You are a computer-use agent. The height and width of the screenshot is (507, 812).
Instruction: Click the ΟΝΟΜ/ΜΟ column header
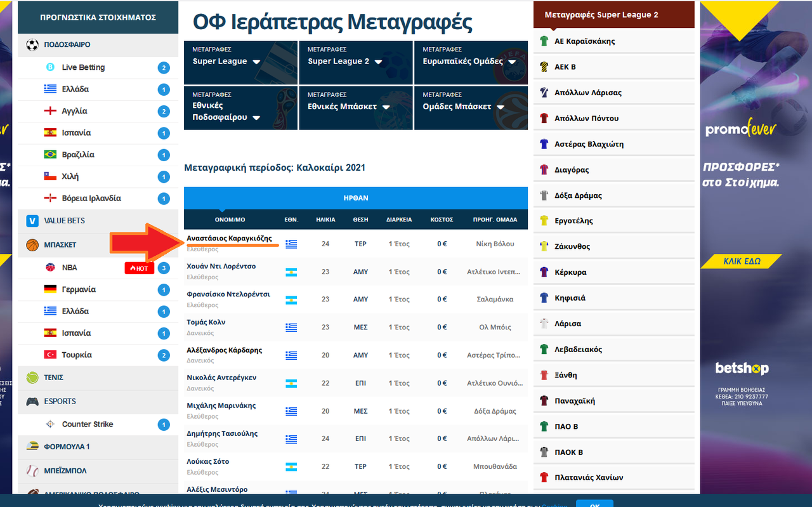(x=230, y=220)
